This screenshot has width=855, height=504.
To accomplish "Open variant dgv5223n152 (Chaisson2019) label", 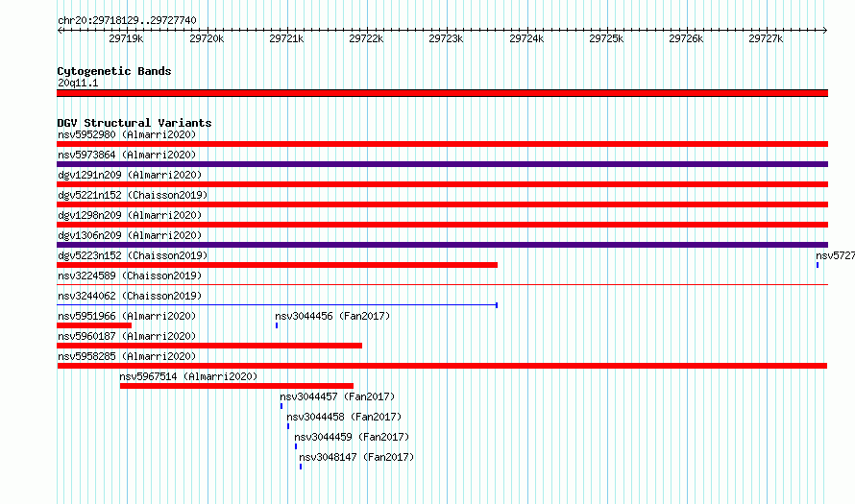I will coord(133,255).
